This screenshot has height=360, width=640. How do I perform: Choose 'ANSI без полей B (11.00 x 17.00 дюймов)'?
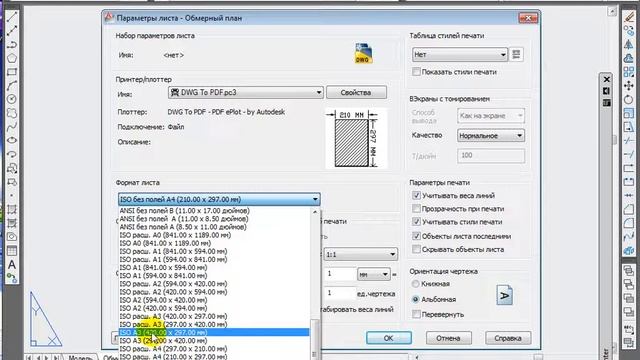tap(214, 211)
